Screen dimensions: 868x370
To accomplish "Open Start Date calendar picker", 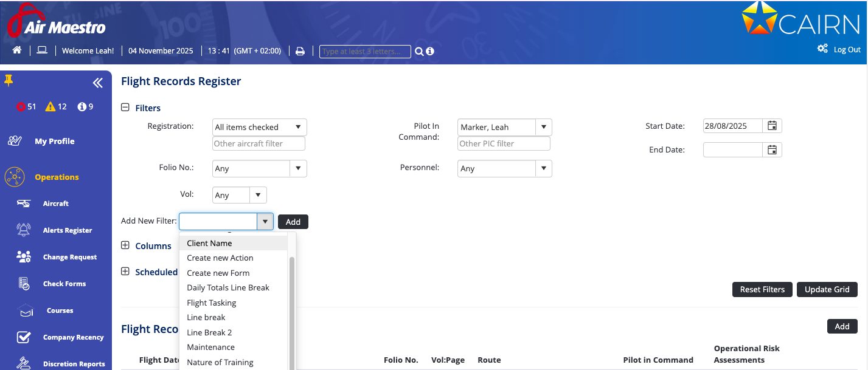I will tap(772, 126).
